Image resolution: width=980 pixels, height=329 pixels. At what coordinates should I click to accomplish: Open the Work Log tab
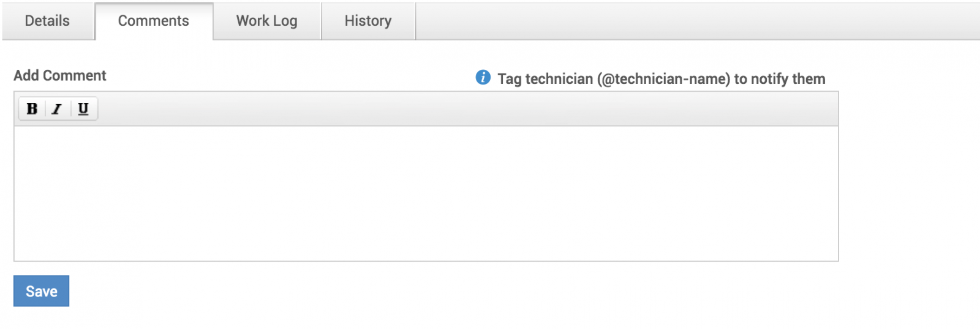(266, 21)
